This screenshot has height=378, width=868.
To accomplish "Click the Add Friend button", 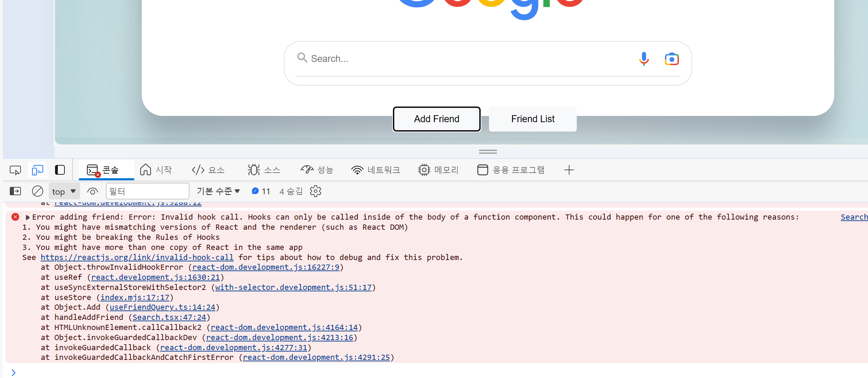I will 436,119.
